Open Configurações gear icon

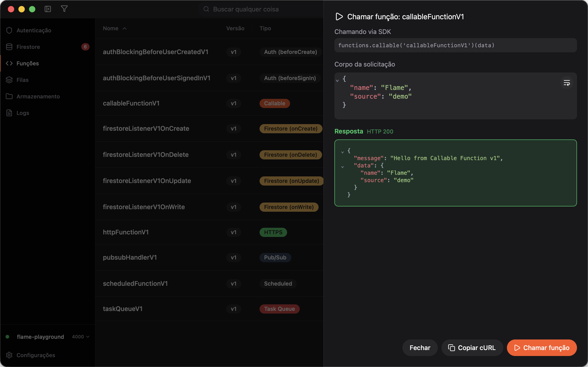pos(9,355)
